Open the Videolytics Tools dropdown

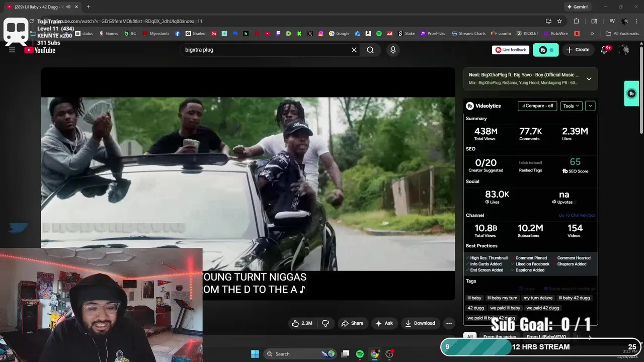coord(572,106)
